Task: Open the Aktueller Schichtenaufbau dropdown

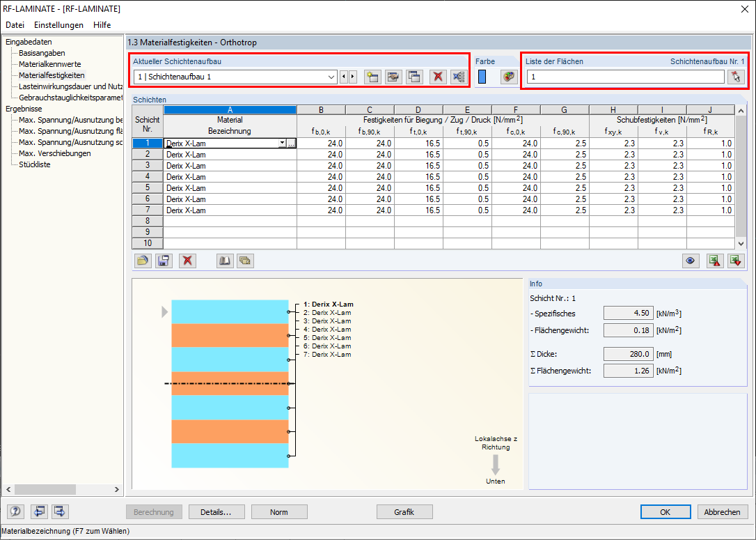Action: pyautogui.click(x=331, y=77)
